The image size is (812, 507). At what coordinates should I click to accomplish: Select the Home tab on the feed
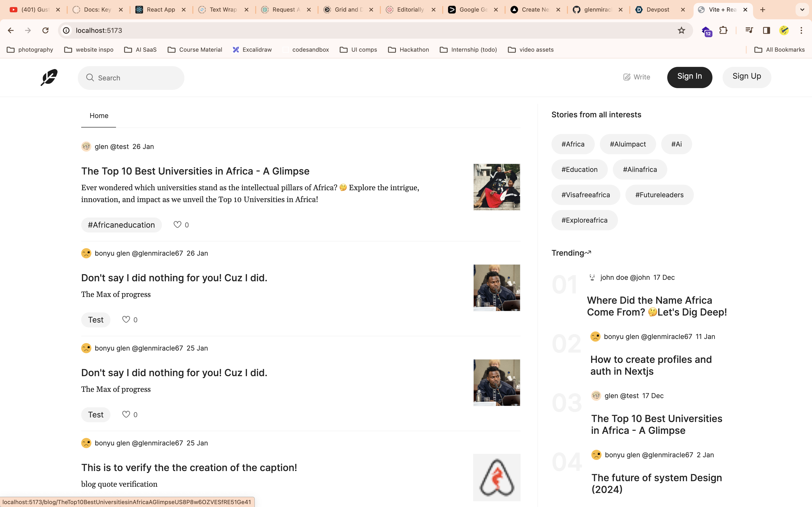tap(99, 116)
